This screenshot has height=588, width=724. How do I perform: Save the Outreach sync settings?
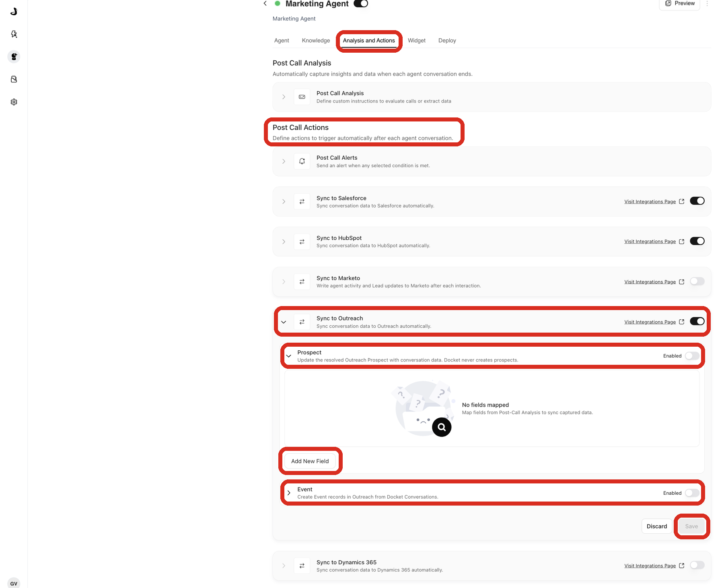tap(692, 526)
